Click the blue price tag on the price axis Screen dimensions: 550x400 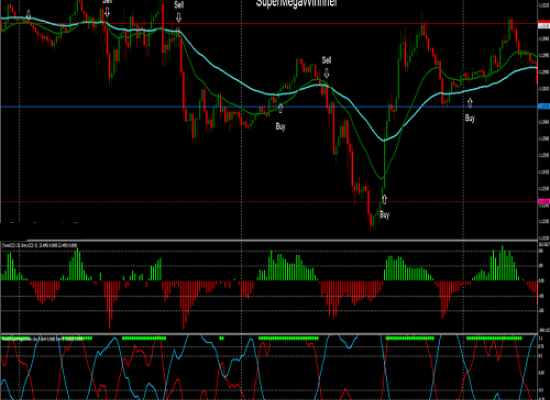(544, 106)
